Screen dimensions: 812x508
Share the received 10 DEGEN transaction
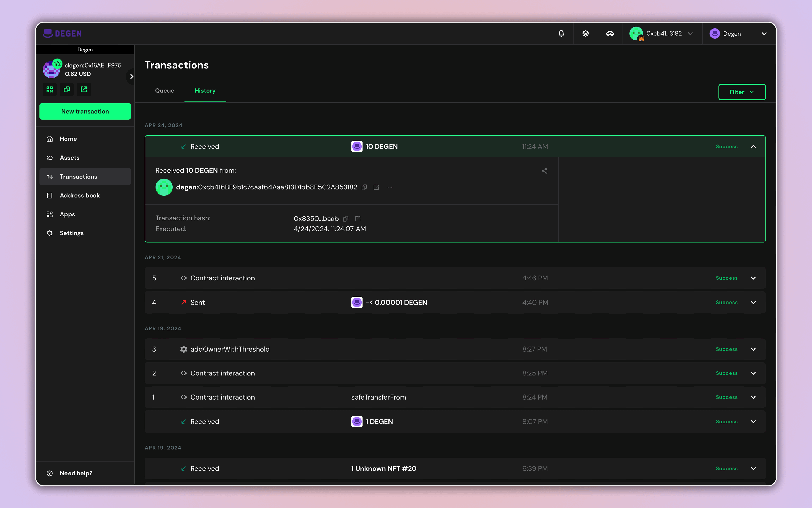click(544, 171)
